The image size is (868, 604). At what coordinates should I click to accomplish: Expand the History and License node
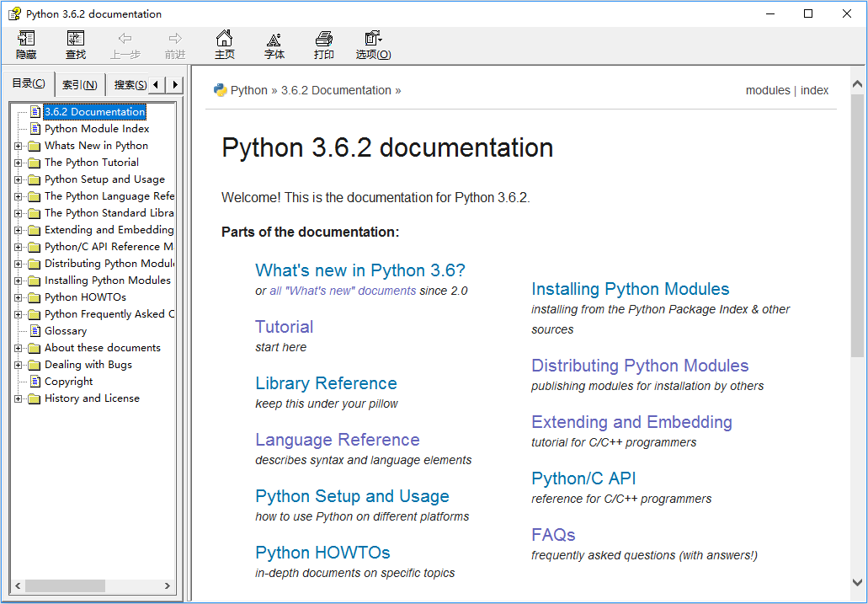(19, 399)
